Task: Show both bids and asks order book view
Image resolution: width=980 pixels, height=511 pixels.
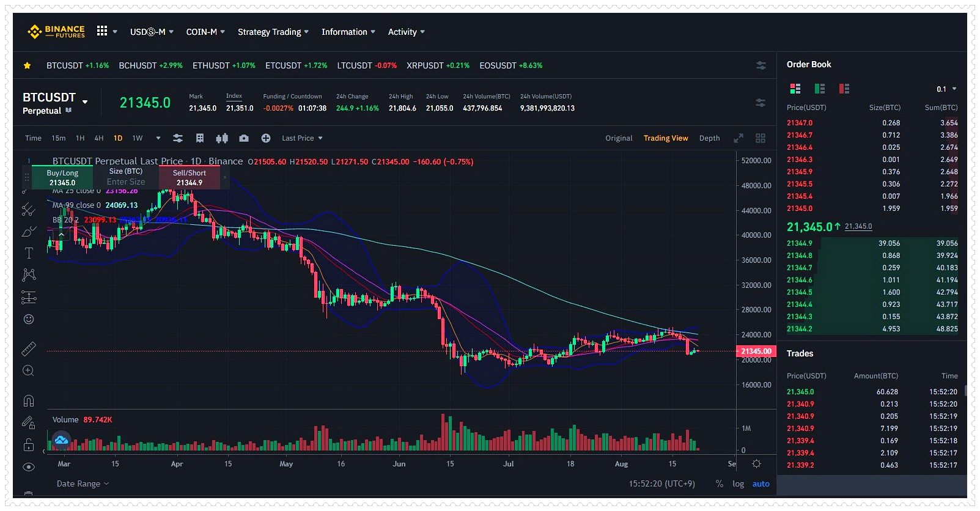Action: click(795, 89)
